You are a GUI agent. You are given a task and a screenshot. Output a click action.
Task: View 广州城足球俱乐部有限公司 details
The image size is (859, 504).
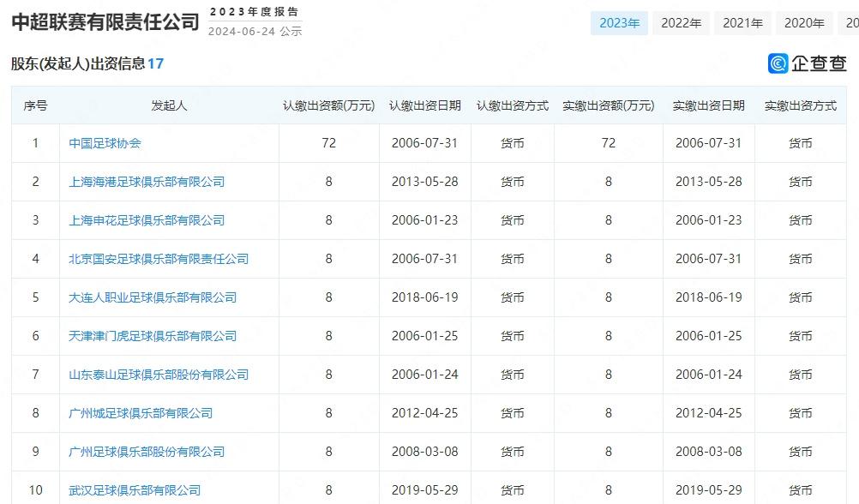141,413
